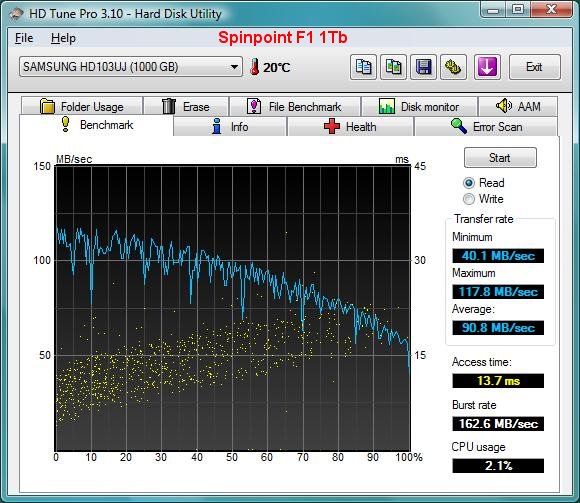Open the SAMSUNG HD103UJ drive dropdown

(x=131, y=67)
